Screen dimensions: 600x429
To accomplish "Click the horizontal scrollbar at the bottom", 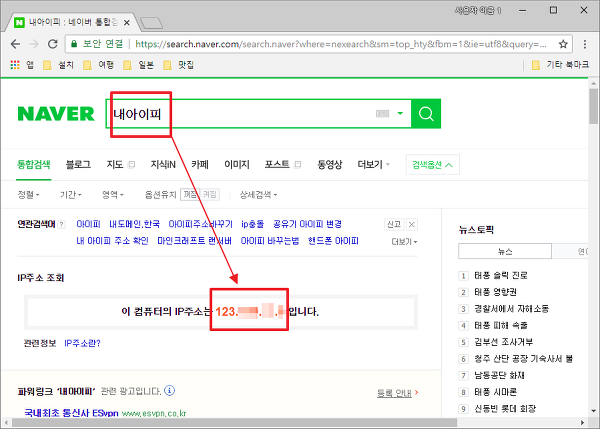I will point(234,422).
